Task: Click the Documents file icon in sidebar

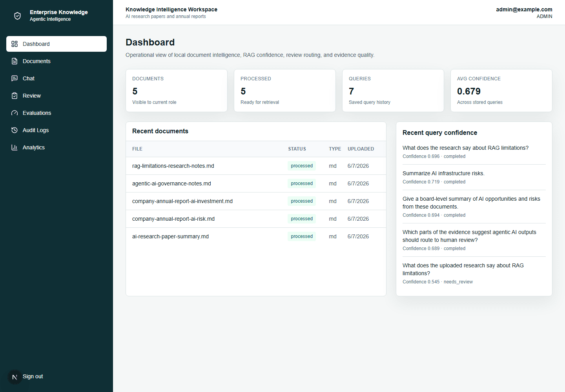Action: point(15,61)
